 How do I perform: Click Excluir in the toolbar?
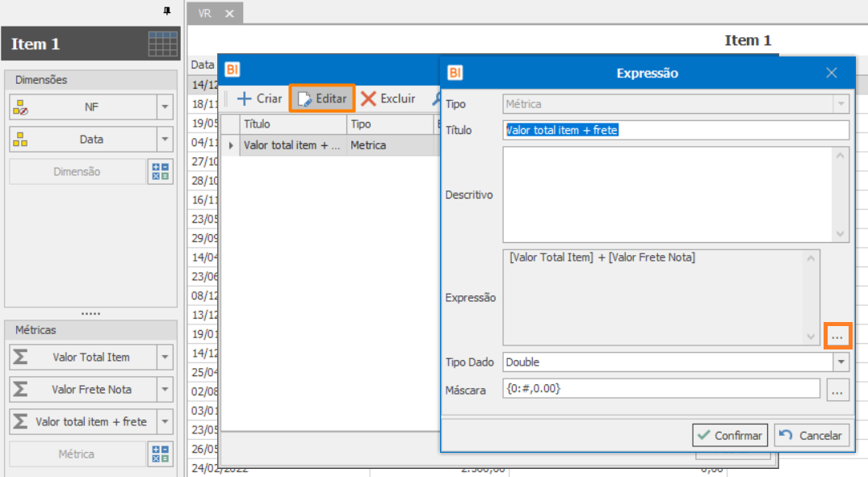(x=388, y=98)
